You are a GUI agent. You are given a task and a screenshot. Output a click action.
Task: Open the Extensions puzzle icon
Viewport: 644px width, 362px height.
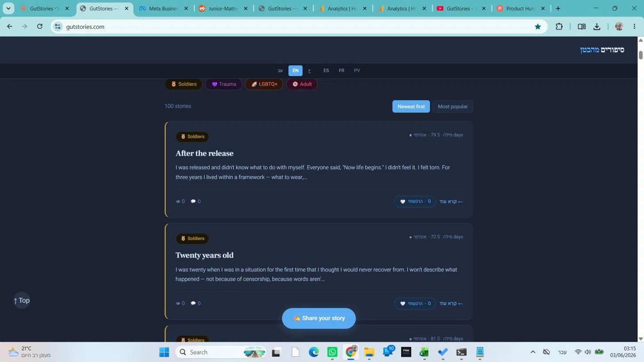tap(559, 27)
